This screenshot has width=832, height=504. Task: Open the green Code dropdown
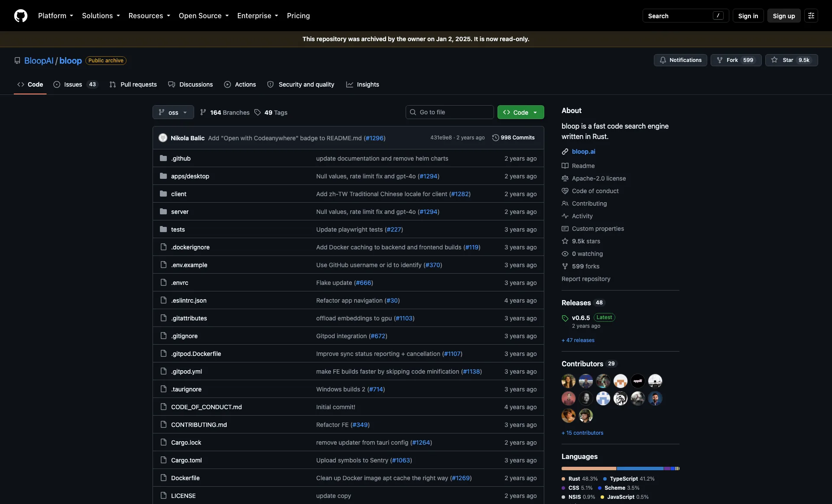click(x=520, y=112)
